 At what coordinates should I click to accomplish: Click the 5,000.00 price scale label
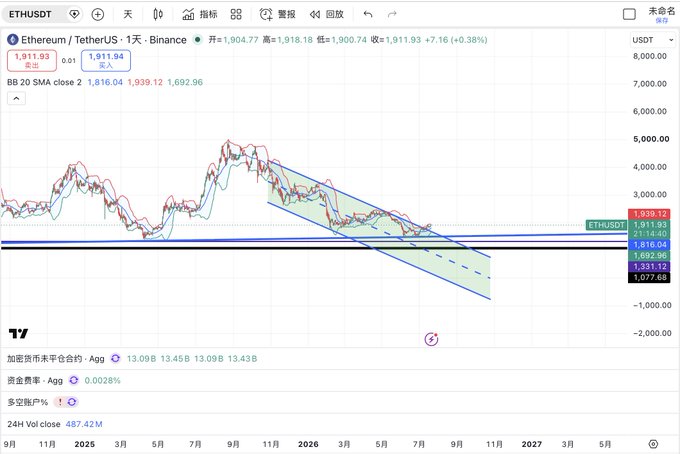tap(651, 139)
